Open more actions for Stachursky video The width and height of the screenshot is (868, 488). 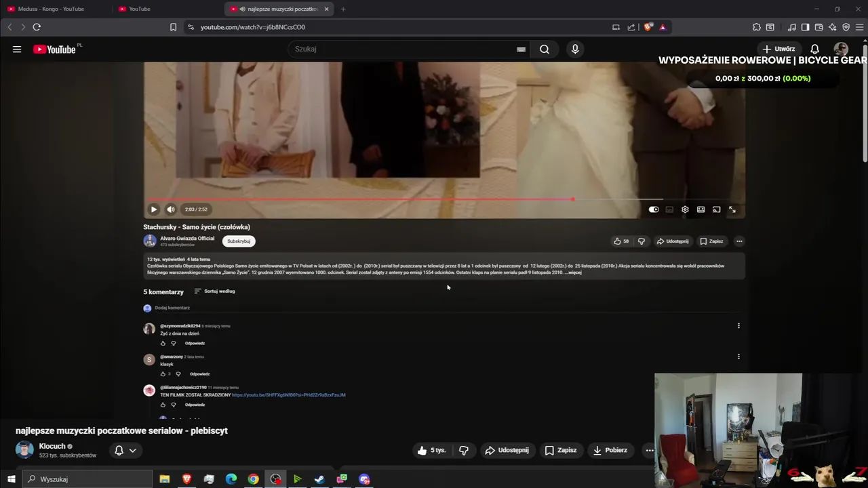(x=739, y=241)
